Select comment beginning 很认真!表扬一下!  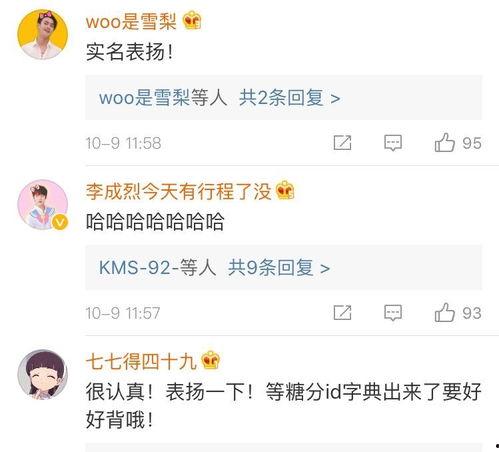tap(283, 405)
